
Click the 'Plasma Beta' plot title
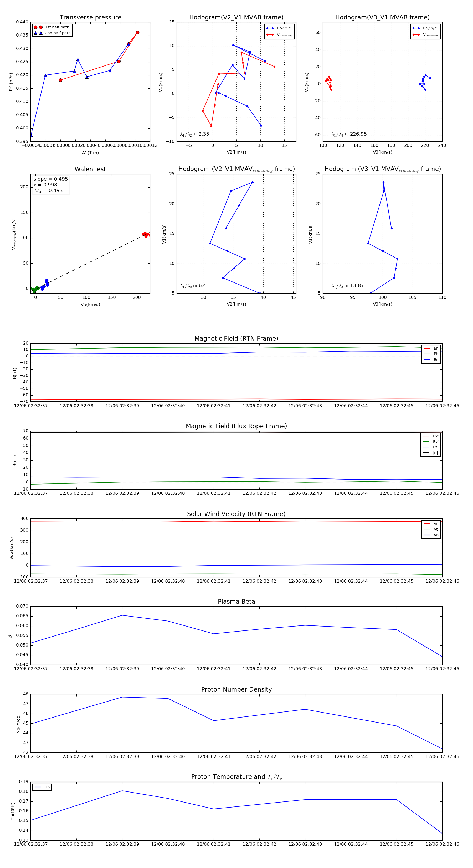(x=236, y=602)
